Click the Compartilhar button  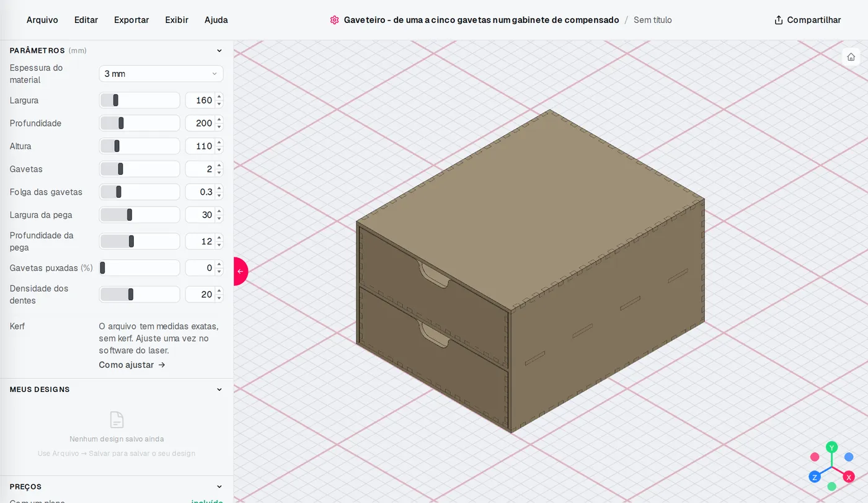click(808, 20)
